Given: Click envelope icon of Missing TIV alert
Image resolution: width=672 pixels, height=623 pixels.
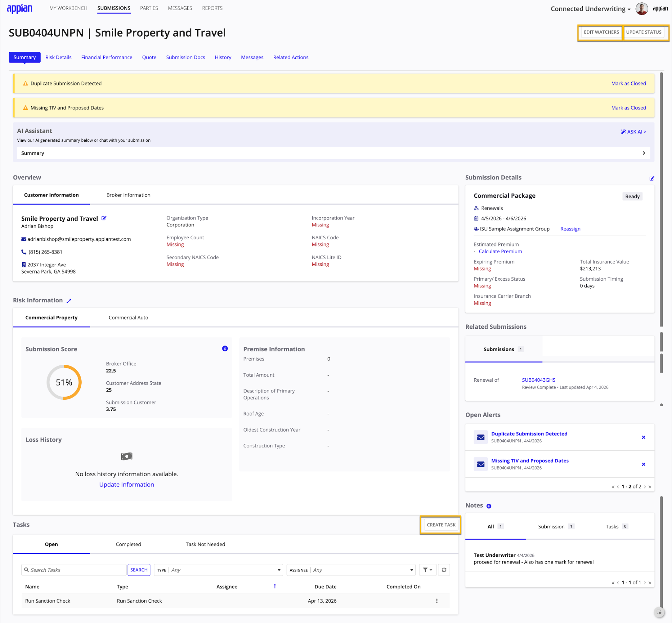Looking at the screenshot, I should tap(481, 464).
